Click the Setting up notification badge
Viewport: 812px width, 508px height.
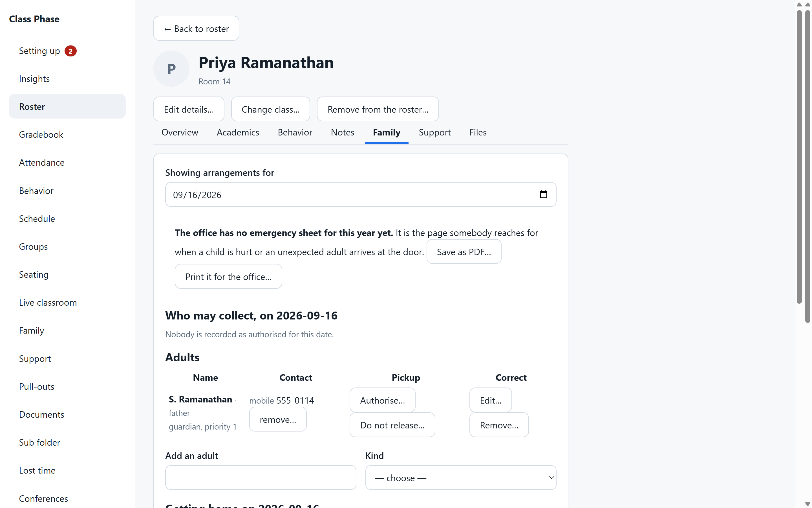click(70, 51)
